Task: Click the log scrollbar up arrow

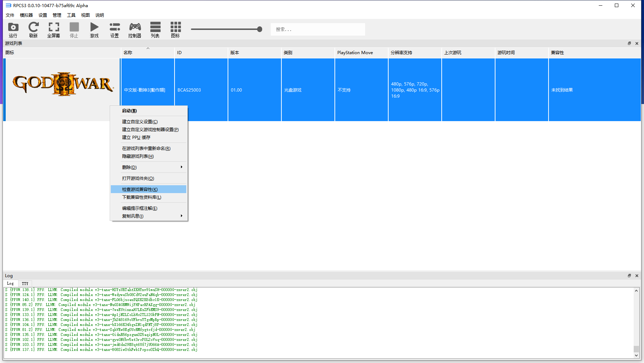Action: tap(636, 291)
